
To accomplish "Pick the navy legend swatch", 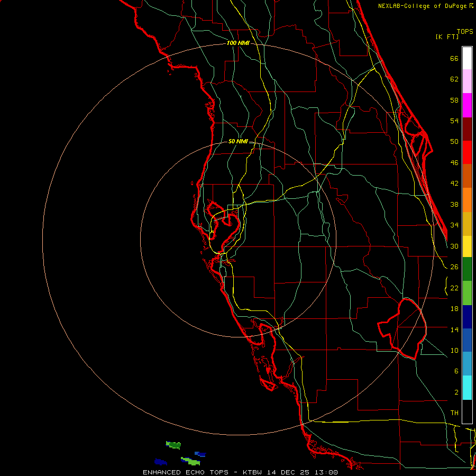I will point(467,317).
